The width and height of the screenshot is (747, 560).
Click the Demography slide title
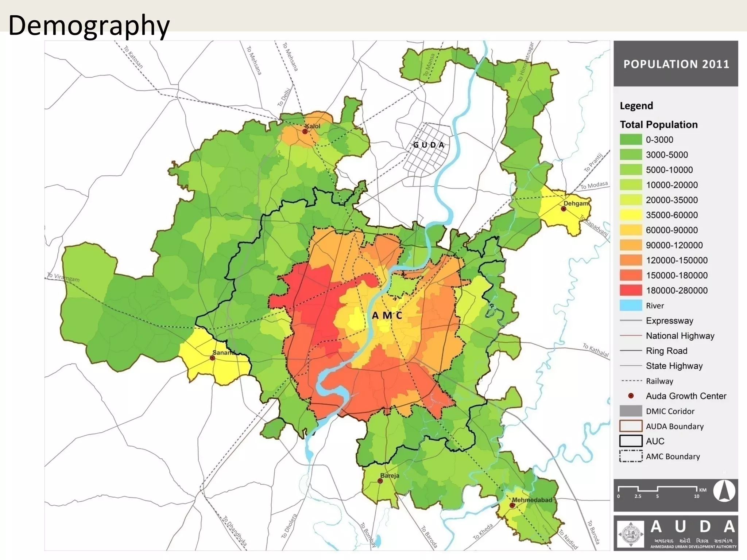click(89, 26)
